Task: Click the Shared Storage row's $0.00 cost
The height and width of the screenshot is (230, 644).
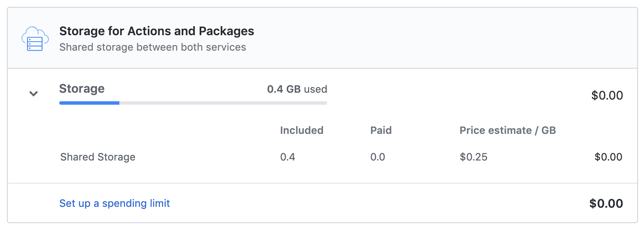Action: pos(608,157)
